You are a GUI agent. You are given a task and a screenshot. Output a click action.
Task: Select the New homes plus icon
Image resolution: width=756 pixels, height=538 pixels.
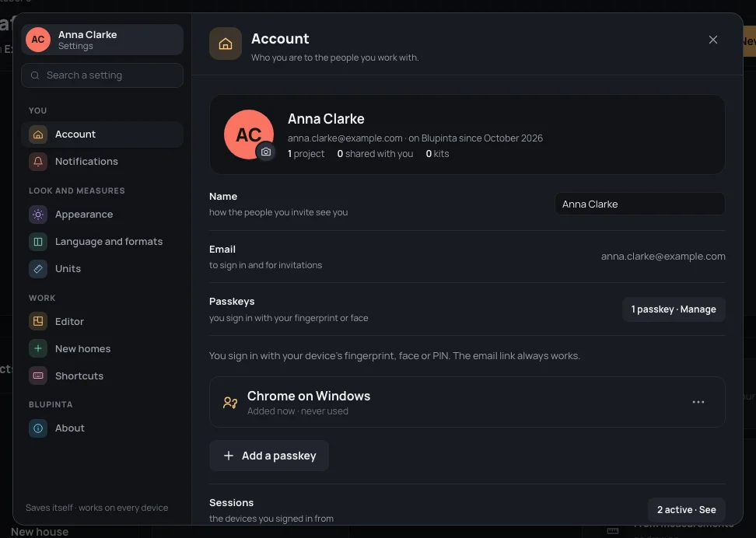[x=38, y=348]
